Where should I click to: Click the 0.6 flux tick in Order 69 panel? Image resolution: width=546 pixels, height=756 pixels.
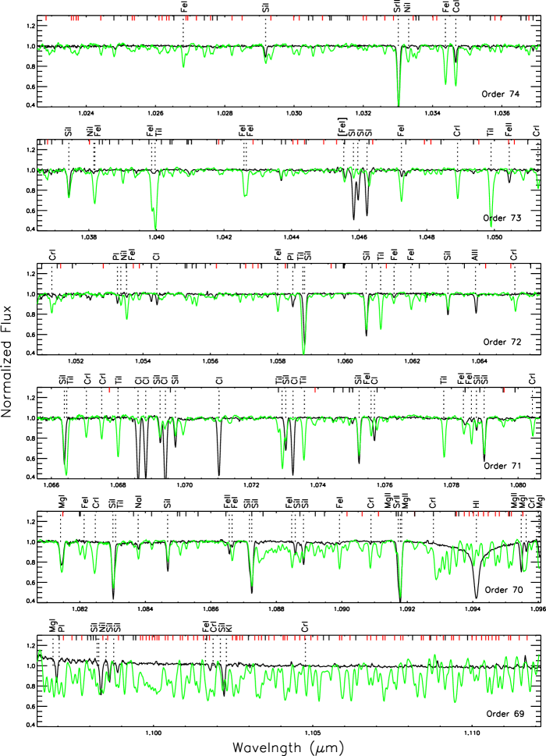coord(30,707)
